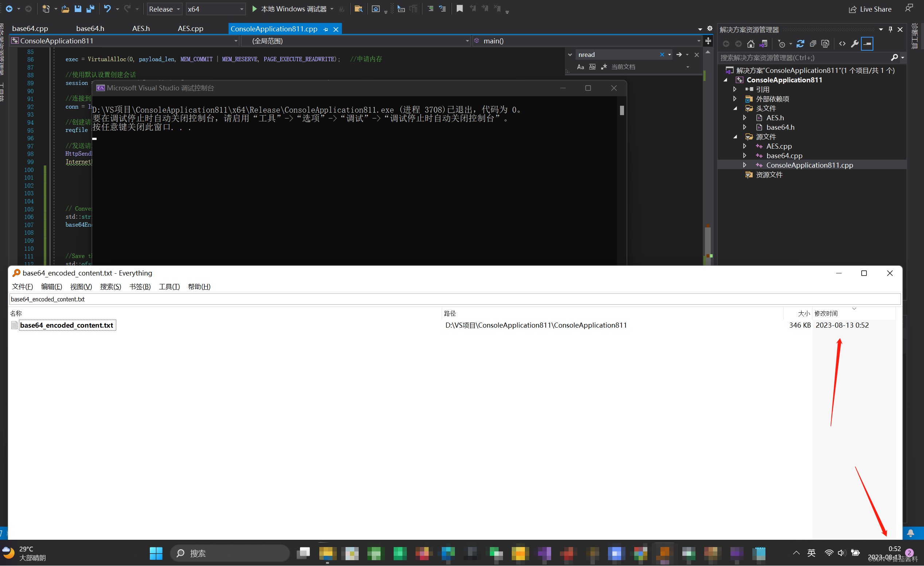The height and width of the screenshot is (566, 924).
Task: Pin the Solution Explorer panel
Action: point(890,29)
